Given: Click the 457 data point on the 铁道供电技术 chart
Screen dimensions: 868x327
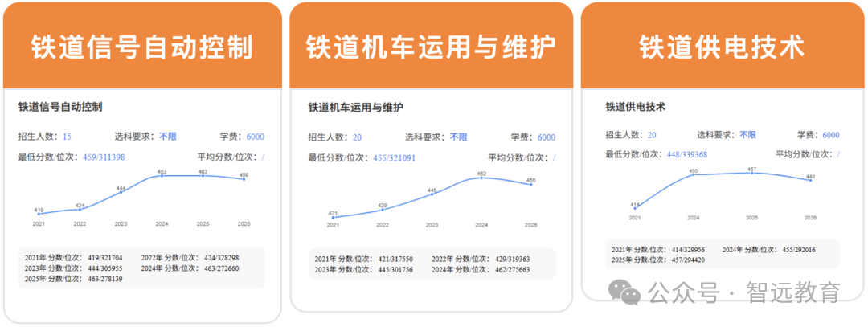Looking at the screenshot, I should (751, 173).
